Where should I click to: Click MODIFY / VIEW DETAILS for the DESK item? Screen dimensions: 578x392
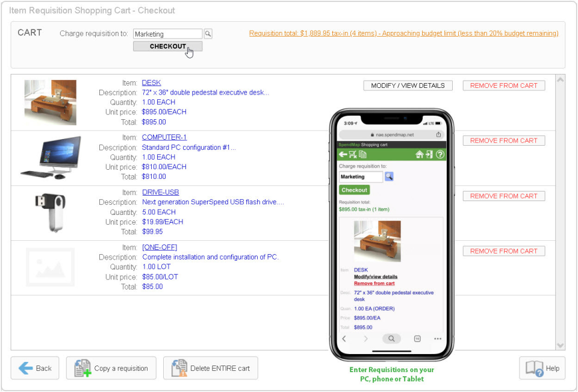[408, 85]
